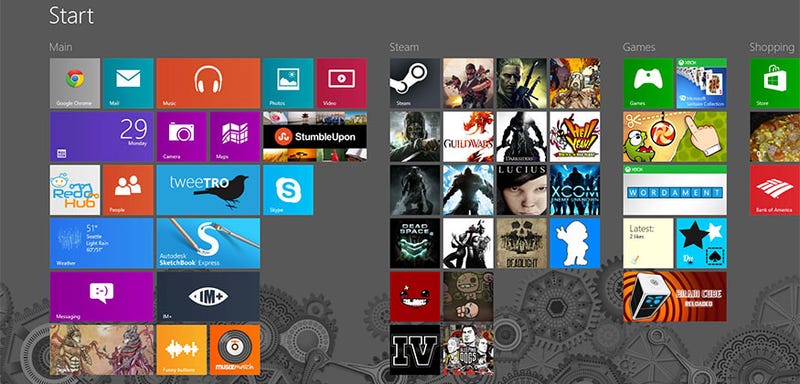Launch the Camera tile
The width and height of the screenshot is (800, 384).
click(x=182, y=137)
